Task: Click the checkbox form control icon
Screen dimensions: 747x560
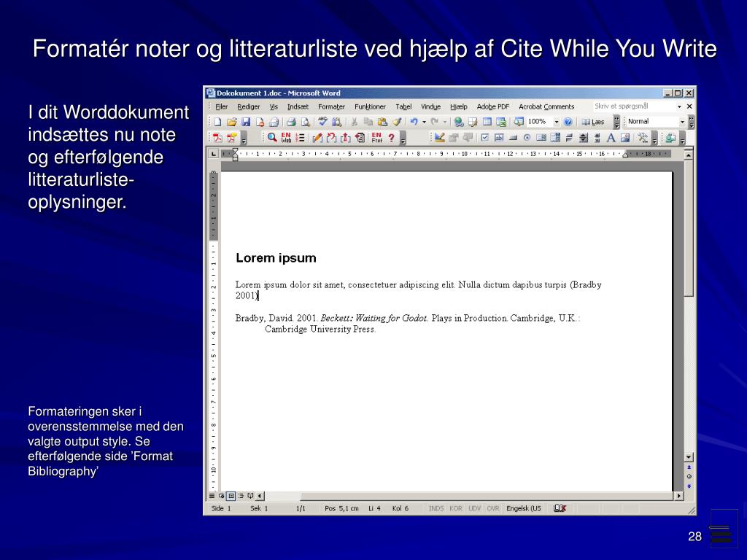Action: (485, 138)
